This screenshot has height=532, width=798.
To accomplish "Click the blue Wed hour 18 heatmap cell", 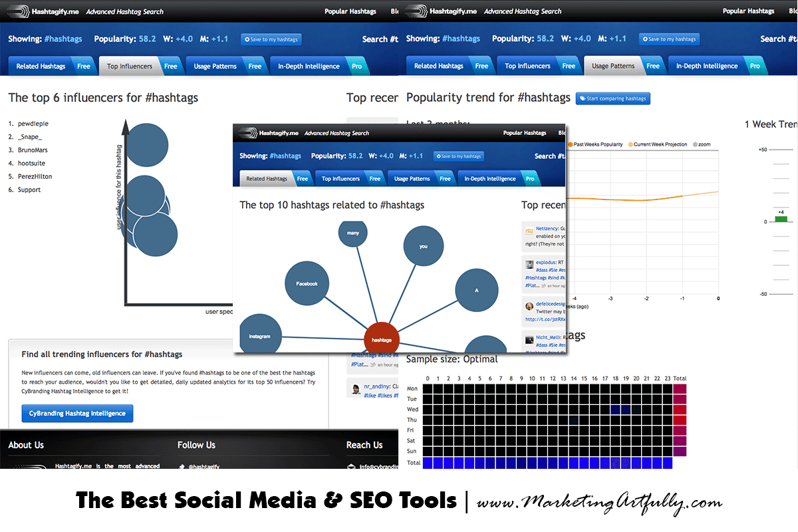I will point(615,410).
